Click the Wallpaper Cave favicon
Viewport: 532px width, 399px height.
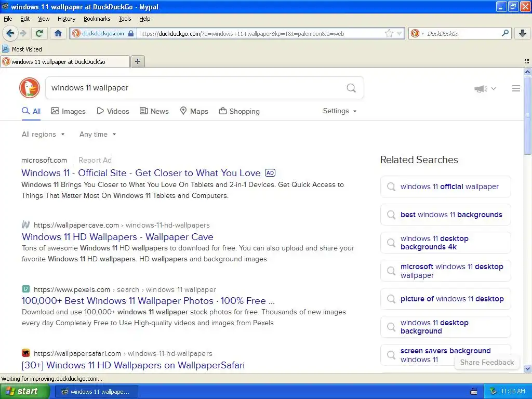26,224
